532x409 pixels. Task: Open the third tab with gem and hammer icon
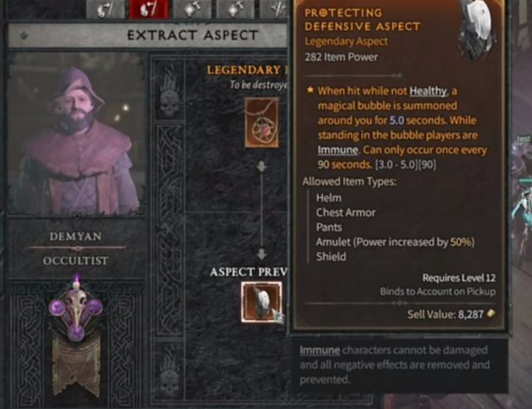click(x=192, y=9)
